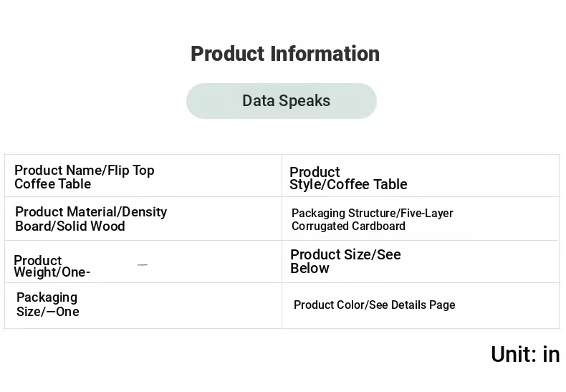Select the Product Information heading
566x392 pixels.
click(x=285, y=54)
